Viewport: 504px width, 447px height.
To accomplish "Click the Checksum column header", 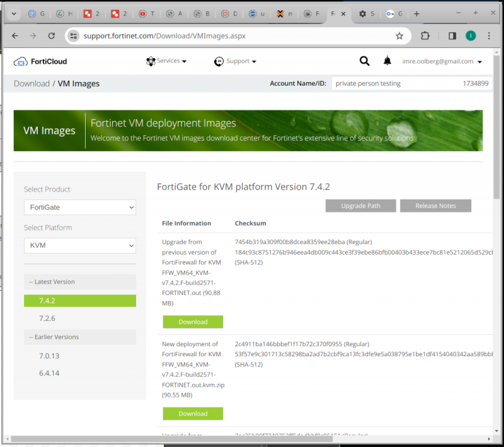I will [x=250, y=223].
